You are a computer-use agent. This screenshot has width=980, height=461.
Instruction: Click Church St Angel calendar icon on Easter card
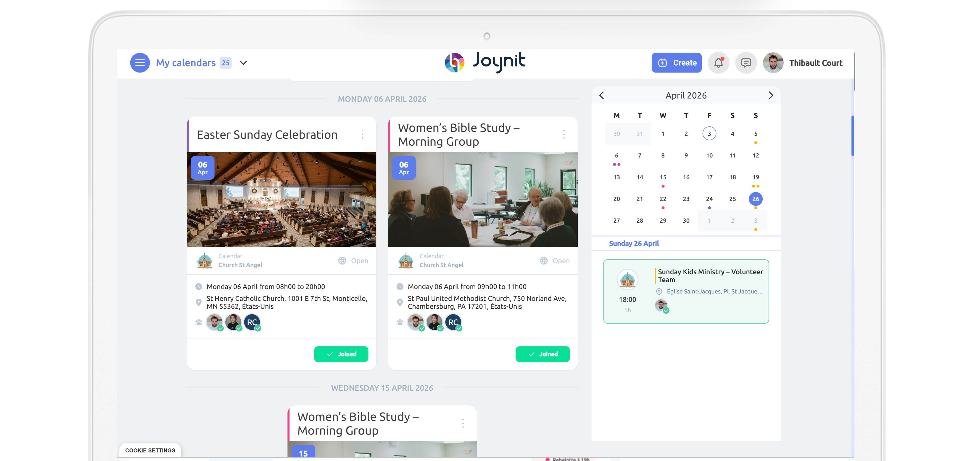205,261
